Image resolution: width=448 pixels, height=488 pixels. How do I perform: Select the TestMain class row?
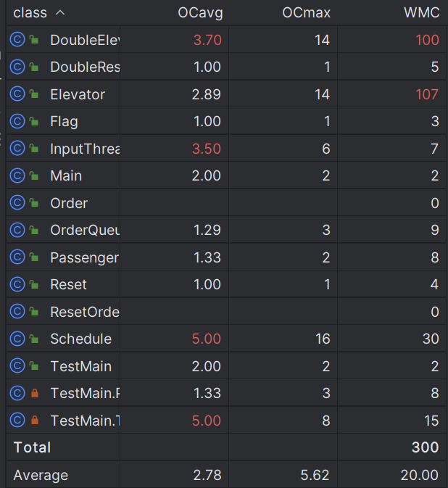226,366
